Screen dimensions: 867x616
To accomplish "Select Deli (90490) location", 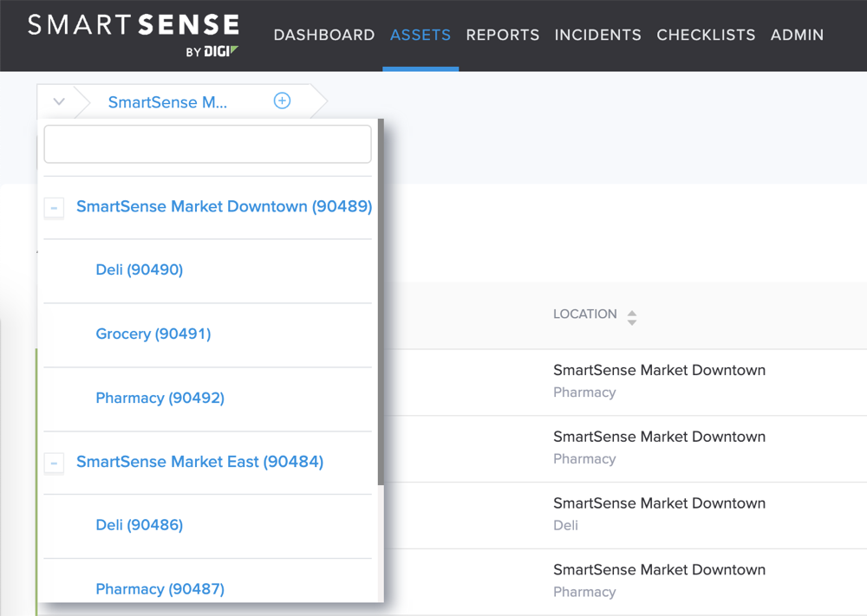I will point(140,269).
